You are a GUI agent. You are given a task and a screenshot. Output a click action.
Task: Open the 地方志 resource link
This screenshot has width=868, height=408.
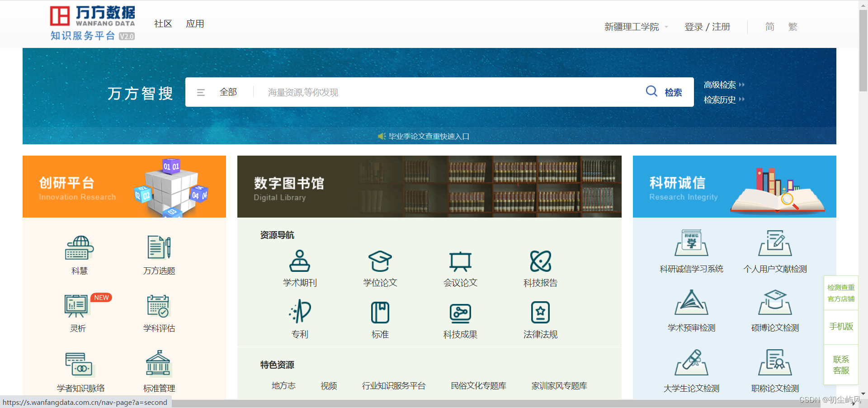coord(283,385)
